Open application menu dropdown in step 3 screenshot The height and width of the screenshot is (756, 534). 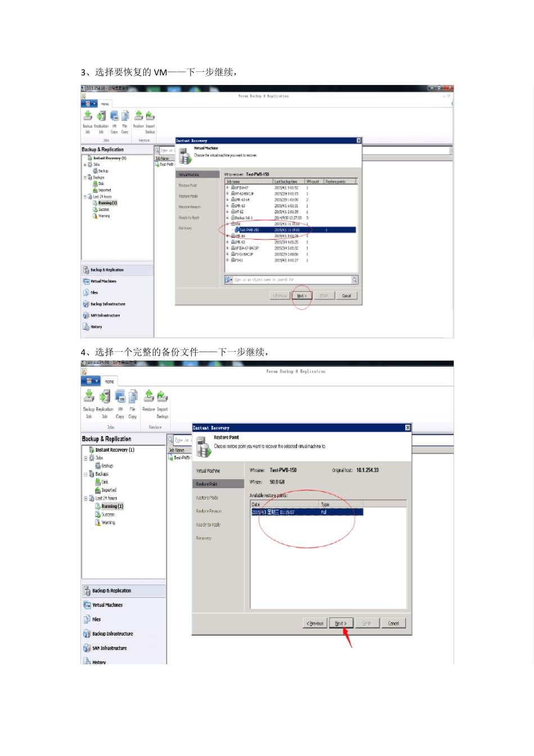[90, 103]
